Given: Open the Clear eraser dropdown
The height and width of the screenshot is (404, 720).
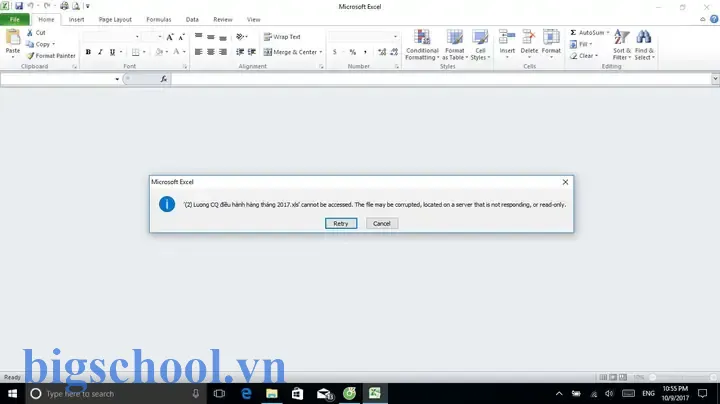Looking at the screenshot, I should click(584, 56).
